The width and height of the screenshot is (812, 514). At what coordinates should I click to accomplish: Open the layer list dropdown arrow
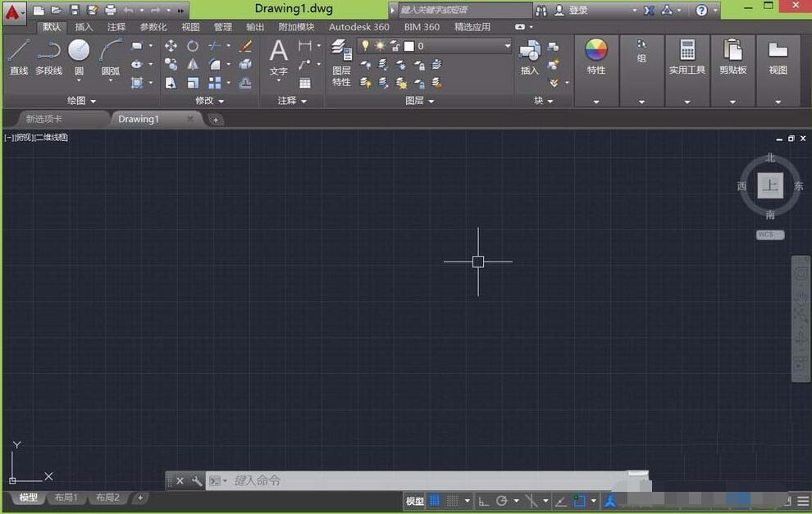508,46
